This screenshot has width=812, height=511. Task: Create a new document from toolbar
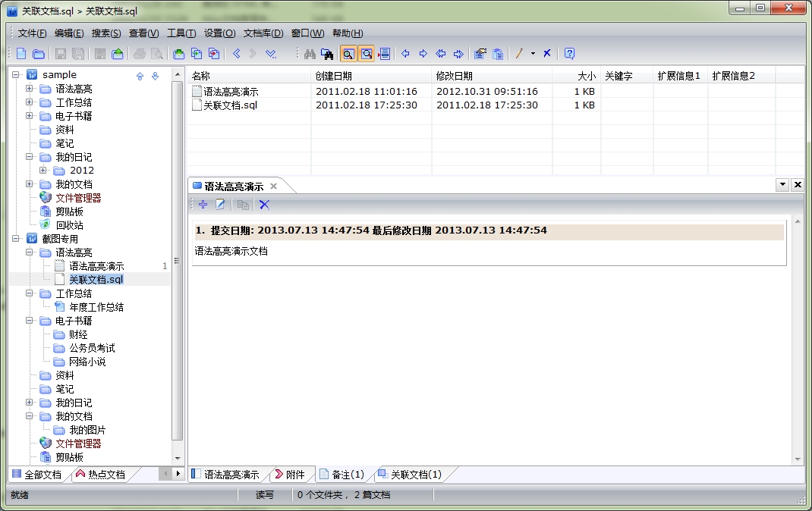(x=21, y=54)
